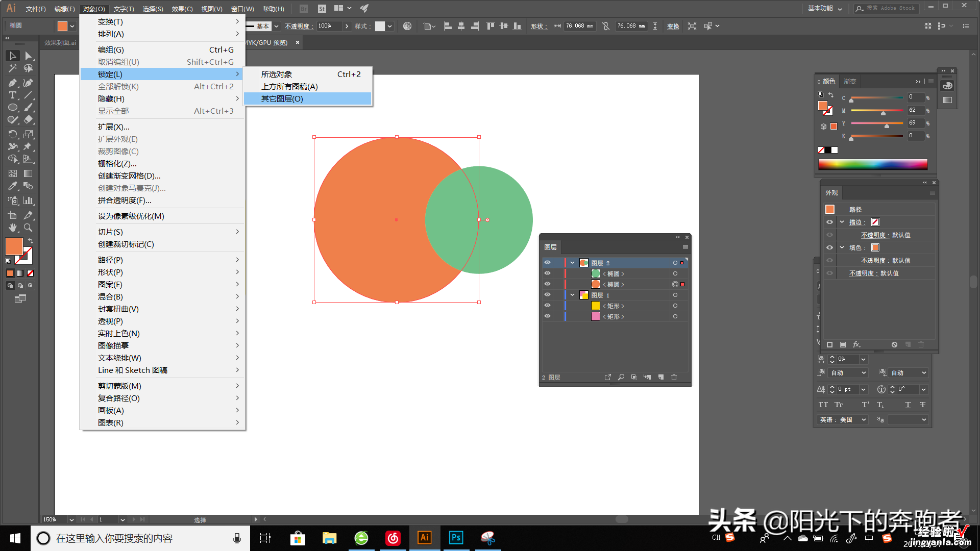
Task: Drag the M color slider in 颜色 panel
Action: tap(883, 112)
